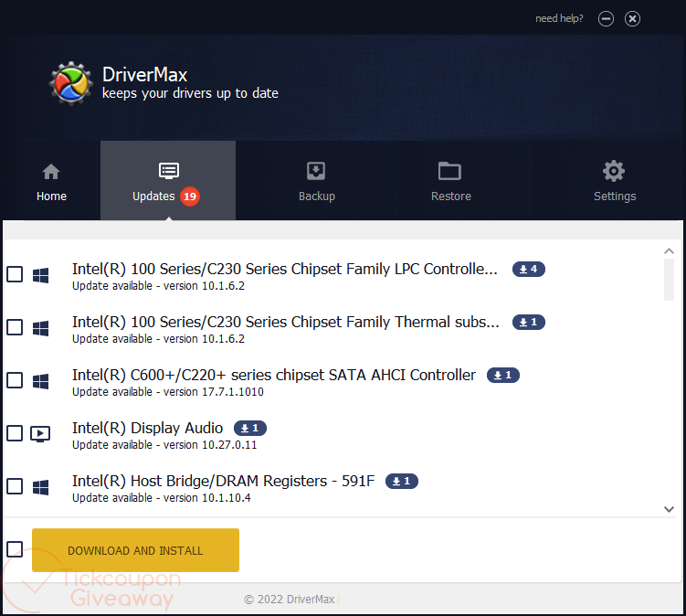
Task: Click version 10.1.10.4 update text
Action: (x=162, y=498)
